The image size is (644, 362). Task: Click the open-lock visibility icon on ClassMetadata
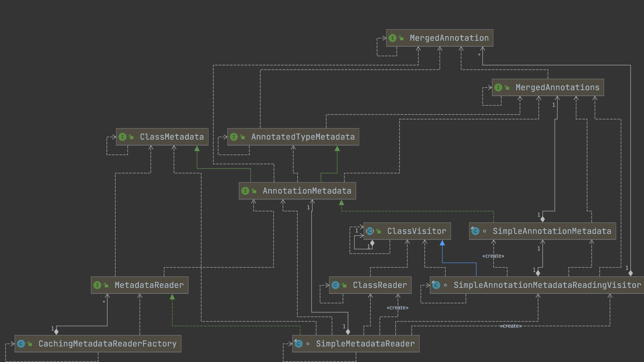pos(131,137)
